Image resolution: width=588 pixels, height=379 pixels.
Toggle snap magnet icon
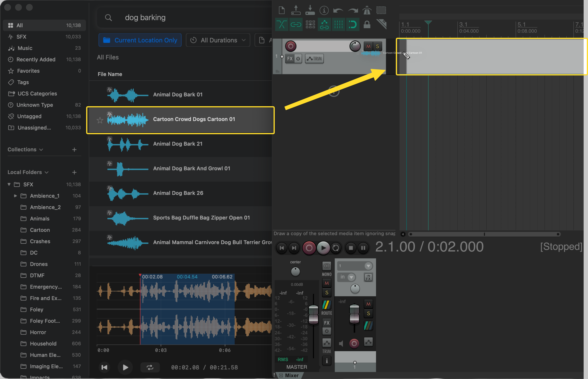(x=353, y=24)
